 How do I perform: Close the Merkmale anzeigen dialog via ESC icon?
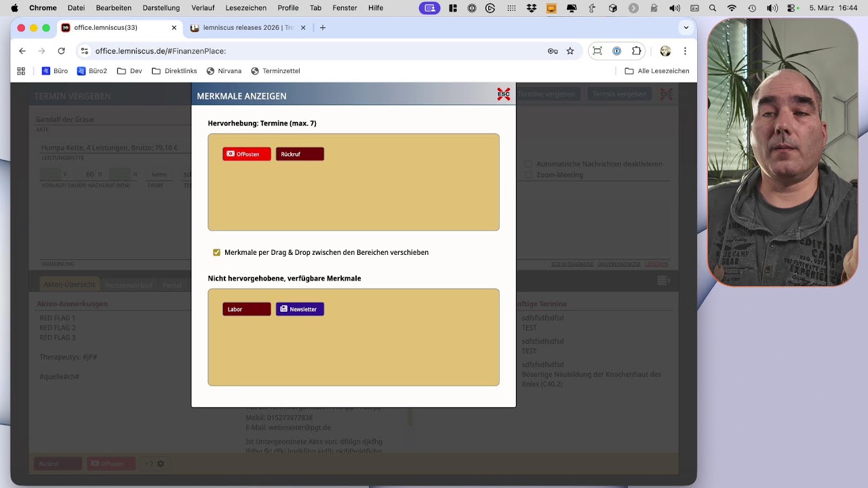click(x=503, y=94)
